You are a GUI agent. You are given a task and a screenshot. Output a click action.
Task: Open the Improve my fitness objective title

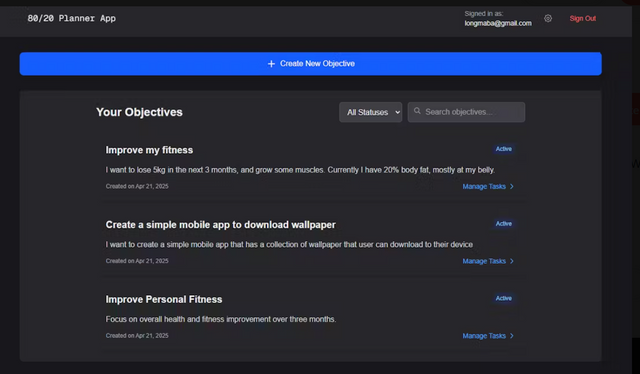click(x=149, y=150)
